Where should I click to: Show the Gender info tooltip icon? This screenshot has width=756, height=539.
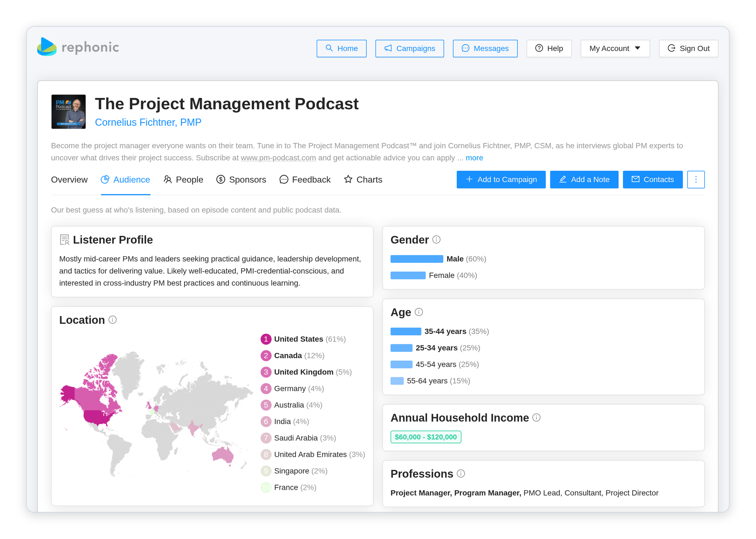tap(437, 240)
